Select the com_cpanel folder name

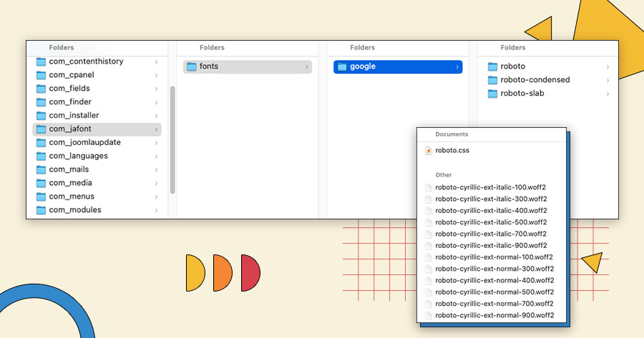(72, 74)
